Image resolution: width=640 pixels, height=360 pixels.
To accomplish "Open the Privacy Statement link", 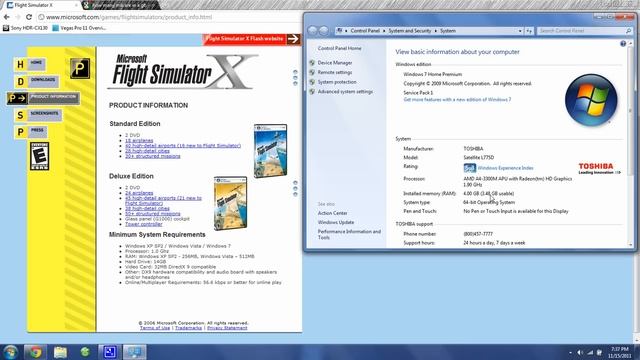I will [227, 328].
